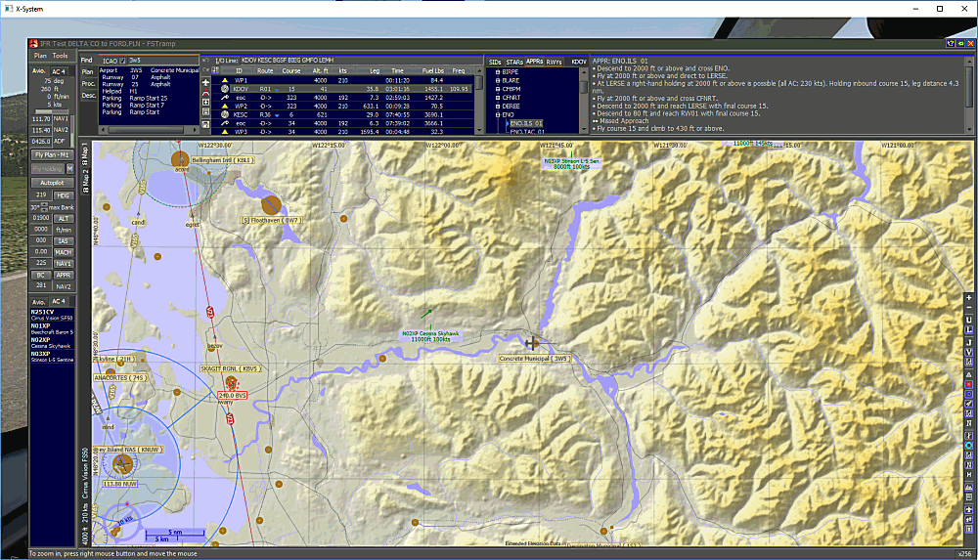Click the cyan circle map layer icon
This screenshot has width=978, height=560.
pos(969,446)
